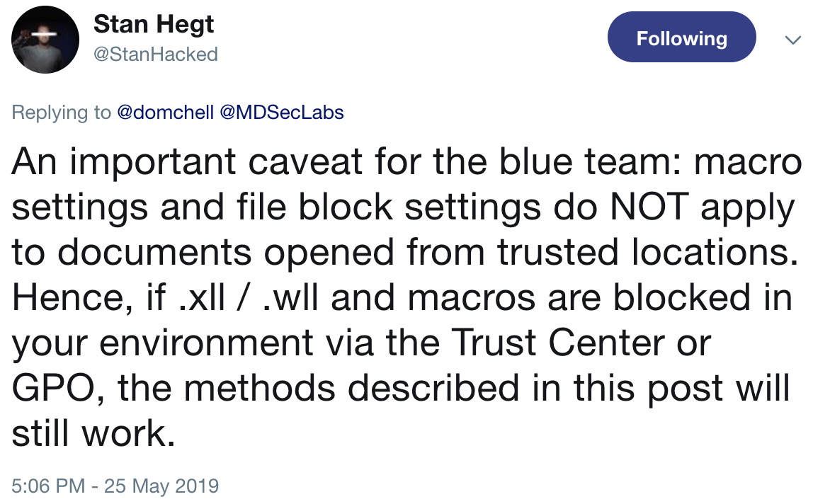This screenshot has height=504, width=813.
Task: Click the 5:06 PM - 25 May 2019 timestamp
Action: 115,486
